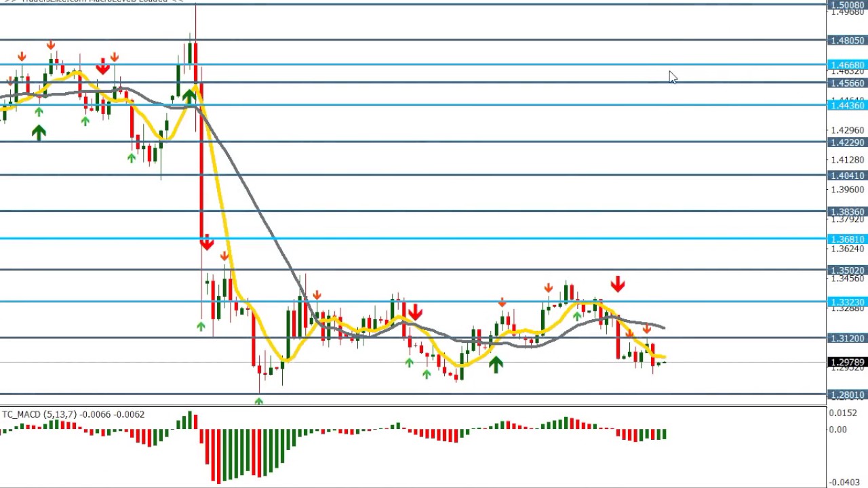
Task: Select the large green up arrow between the 1.44360 and 1.42290 lines
Action: [x=39, y=132]
